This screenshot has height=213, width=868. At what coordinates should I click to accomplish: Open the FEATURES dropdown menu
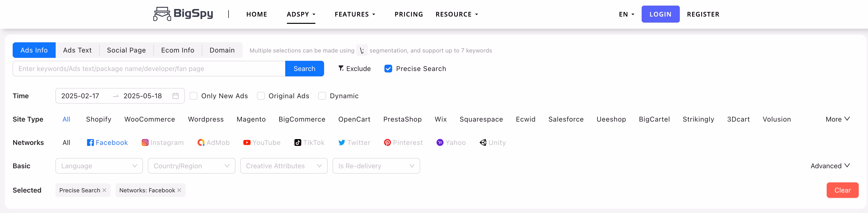355,14
